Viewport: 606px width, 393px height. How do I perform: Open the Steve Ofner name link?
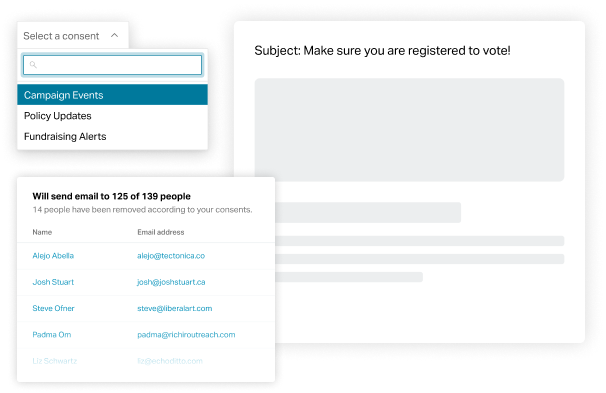pyautogui.click(x=53, y=308)
